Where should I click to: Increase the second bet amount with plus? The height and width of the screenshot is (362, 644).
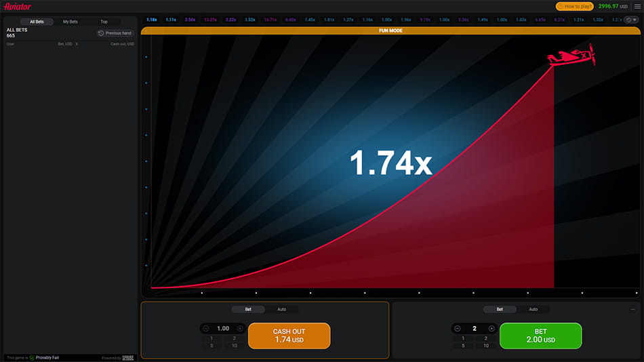coord(491,328)
